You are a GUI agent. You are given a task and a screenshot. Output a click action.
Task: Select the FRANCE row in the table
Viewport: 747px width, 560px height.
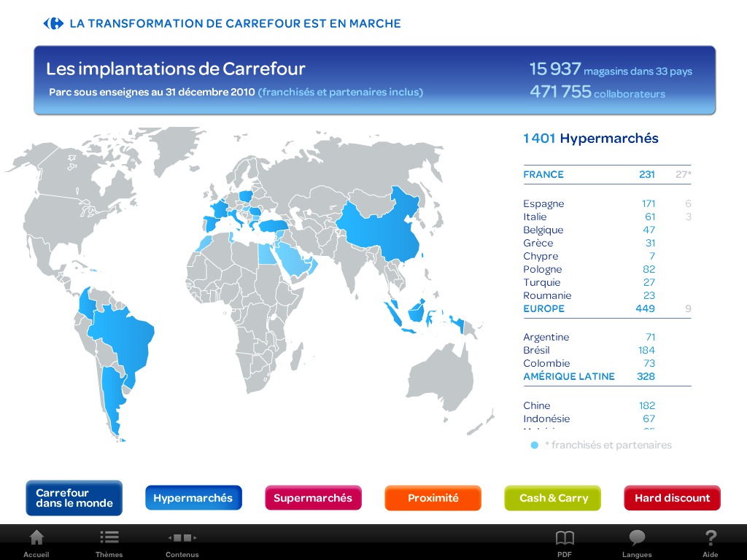tap(606, 174)
